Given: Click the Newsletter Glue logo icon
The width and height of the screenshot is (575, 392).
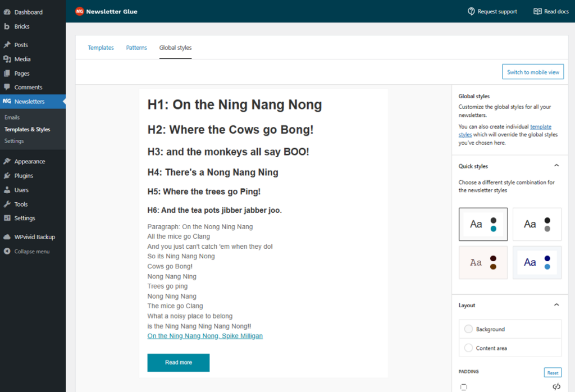Looking at the screenshot, I should [80, 11].
